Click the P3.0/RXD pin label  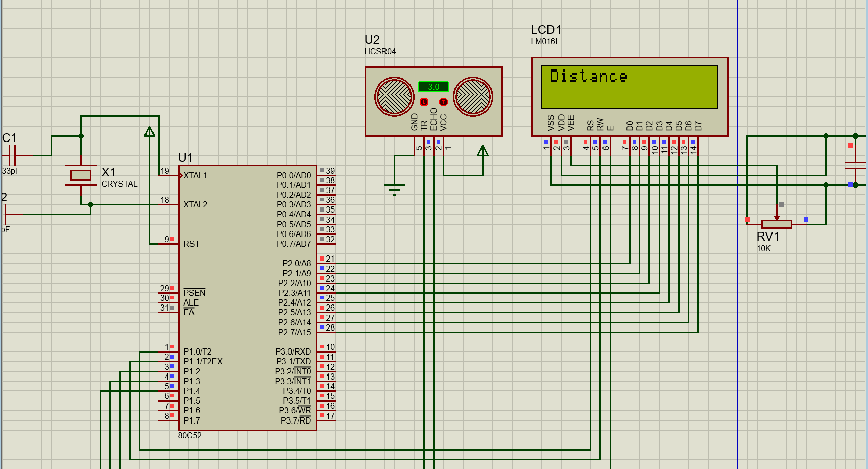click(x=293, y=352)
